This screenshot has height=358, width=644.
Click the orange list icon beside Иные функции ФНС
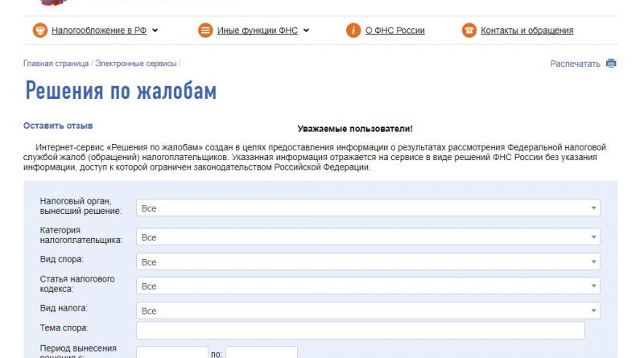(x=205, y=31)
